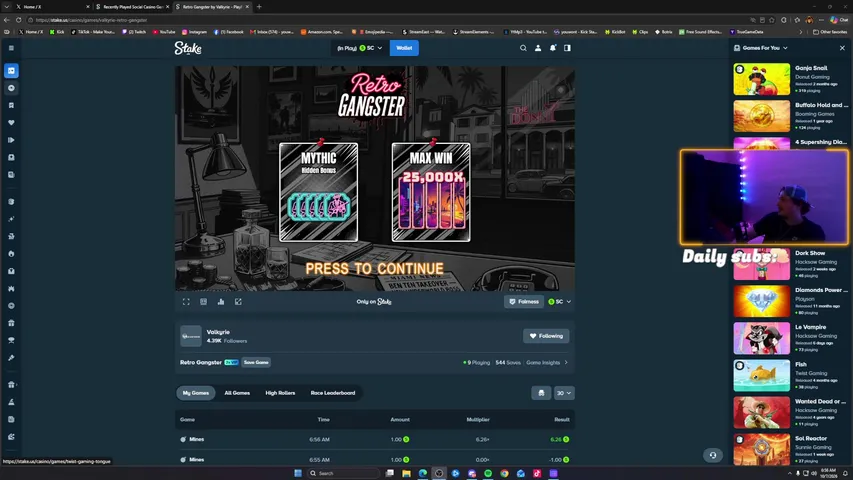Open live stats chart icon

click(221, 301)
